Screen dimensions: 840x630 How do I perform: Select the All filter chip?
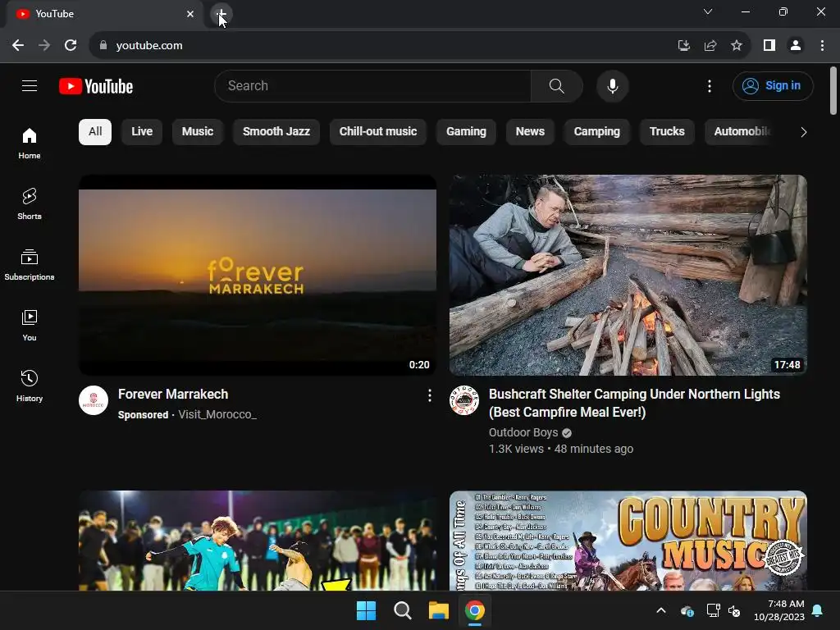point(95,132)
